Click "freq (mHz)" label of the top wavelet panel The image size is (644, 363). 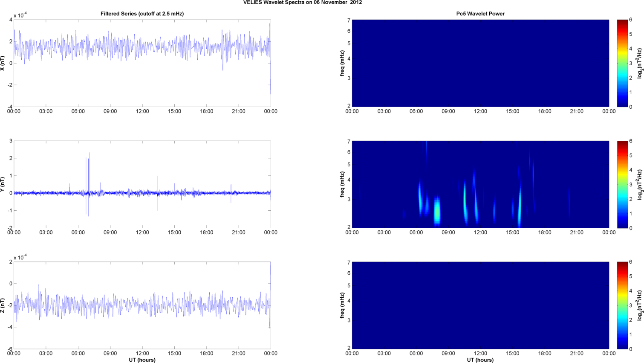(x=342, y=63)
